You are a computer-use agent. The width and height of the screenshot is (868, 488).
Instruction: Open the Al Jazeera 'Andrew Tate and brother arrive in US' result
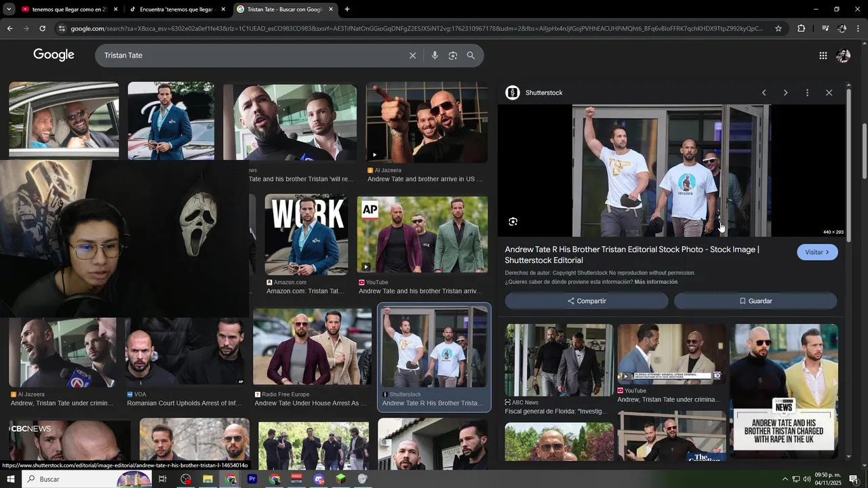coord(427,123)
